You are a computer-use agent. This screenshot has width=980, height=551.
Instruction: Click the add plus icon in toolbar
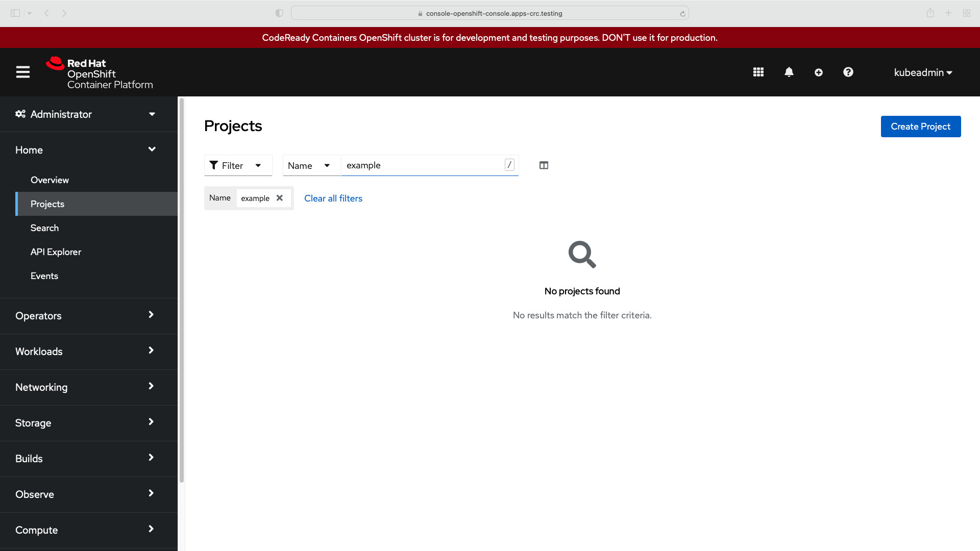pyautogui.click(x=819, y=72)
